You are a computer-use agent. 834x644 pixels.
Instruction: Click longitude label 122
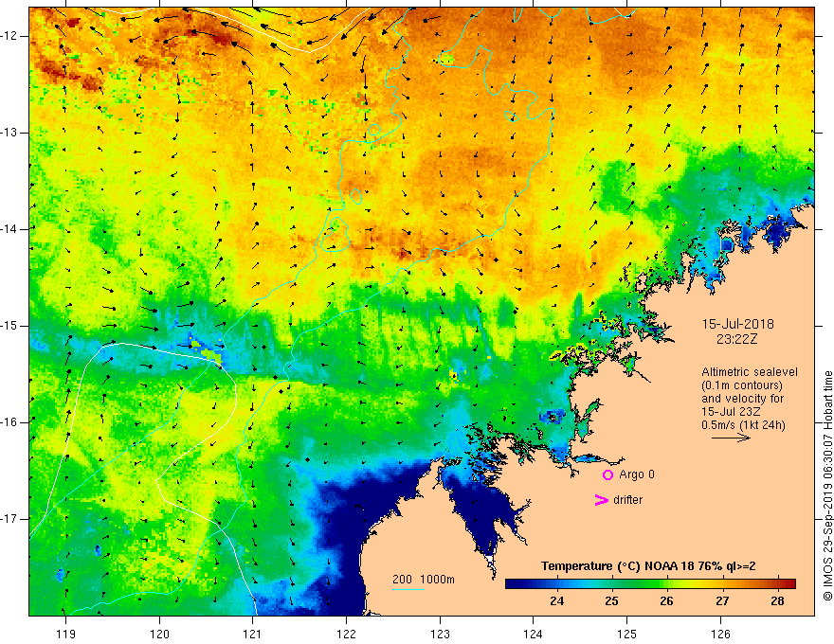(x=346, y=634)
